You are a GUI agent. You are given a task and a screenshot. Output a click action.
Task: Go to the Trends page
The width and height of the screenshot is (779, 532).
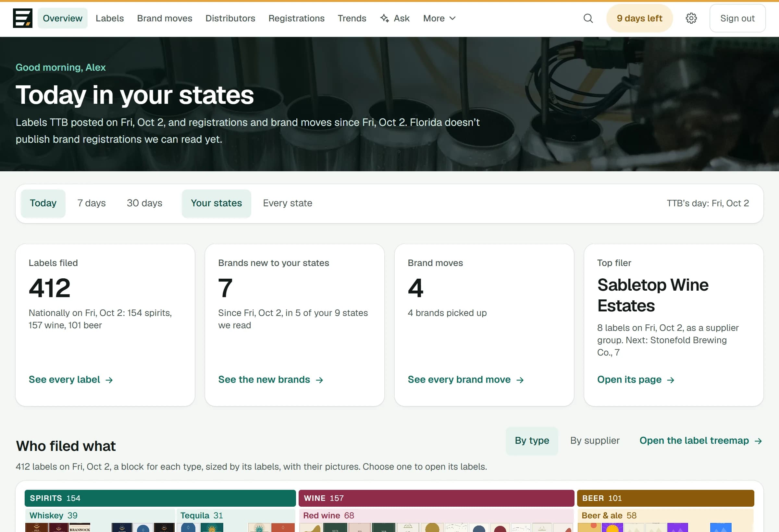352,18
